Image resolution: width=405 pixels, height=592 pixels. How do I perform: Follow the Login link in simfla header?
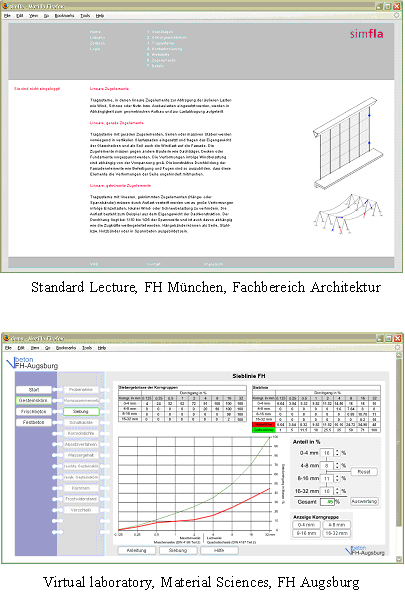tap(95, 49)
